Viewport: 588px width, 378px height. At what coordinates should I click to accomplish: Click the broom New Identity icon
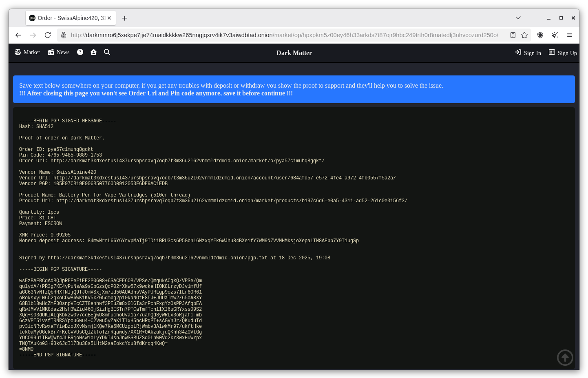555,35
